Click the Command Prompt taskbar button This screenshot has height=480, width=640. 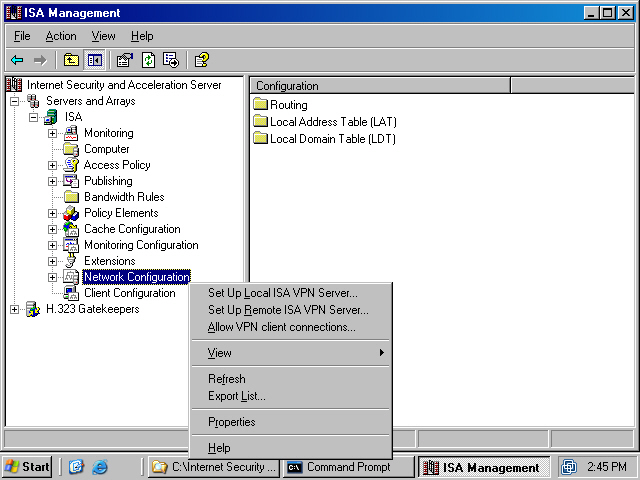coord(348,467)
